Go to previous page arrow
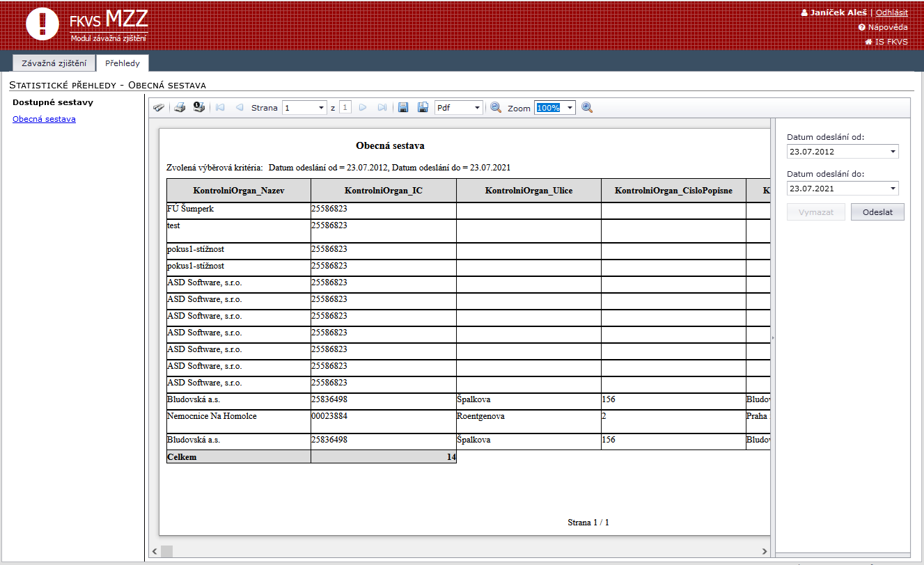Viewport: 924px width, 565px height. click(x=240, y=108)
